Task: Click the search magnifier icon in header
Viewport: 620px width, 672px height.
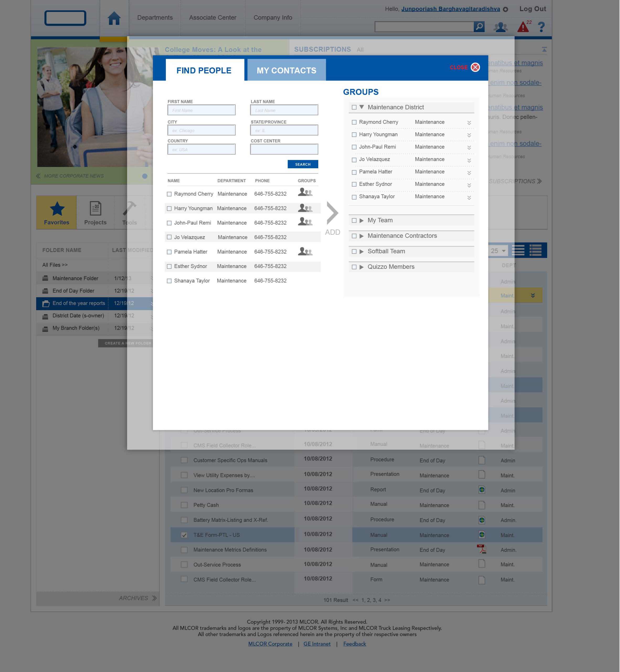Action: click(479, 27)
